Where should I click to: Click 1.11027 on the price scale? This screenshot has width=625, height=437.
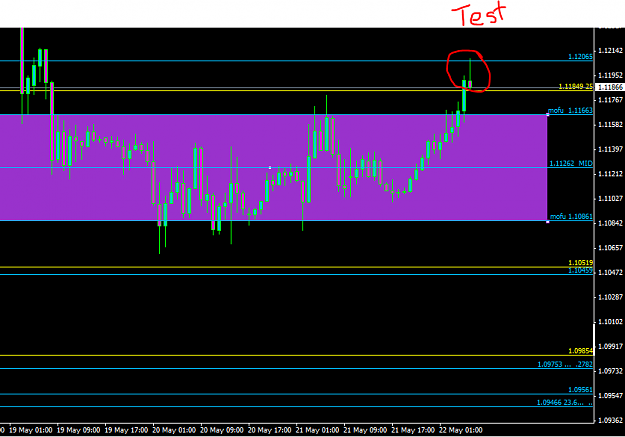[x=610, y=199]
